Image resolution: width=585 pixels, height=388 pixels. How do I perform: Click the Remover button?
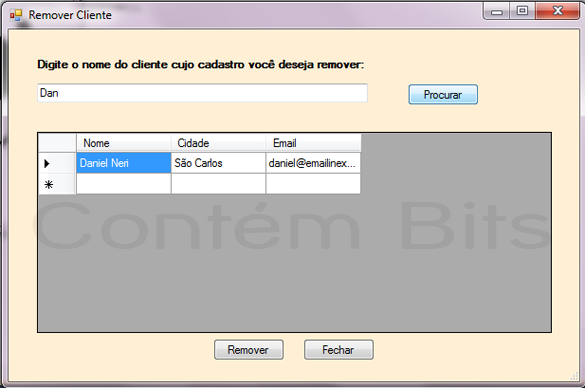click(x=248, y=350)
